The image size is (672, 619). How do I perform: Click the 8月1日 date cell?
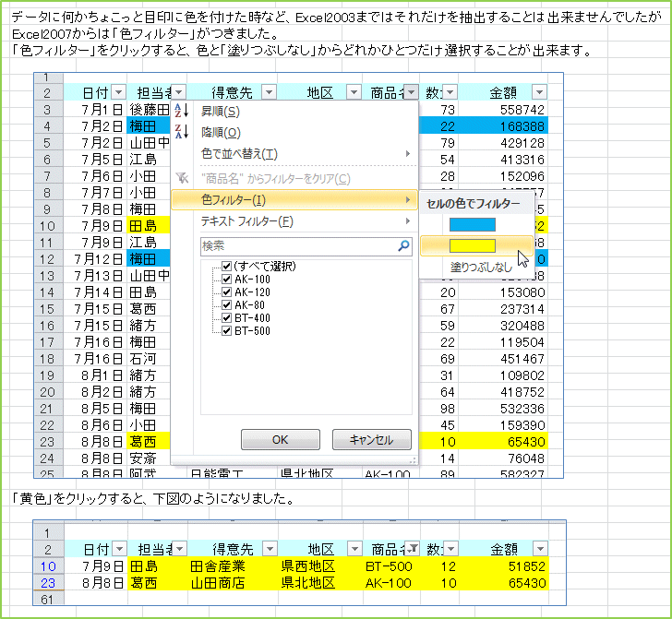(95, 375)
